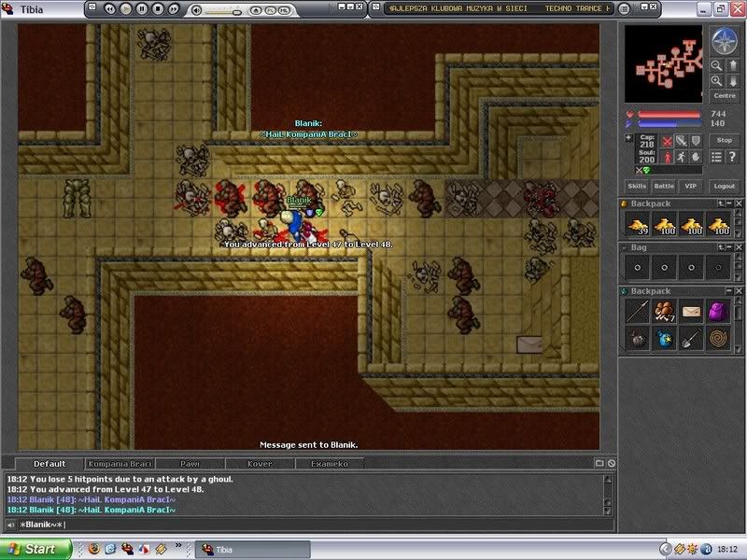Switch to the Pawi chat tab
The height and width of the screenshot is (560, 747).
coord(190,463)
